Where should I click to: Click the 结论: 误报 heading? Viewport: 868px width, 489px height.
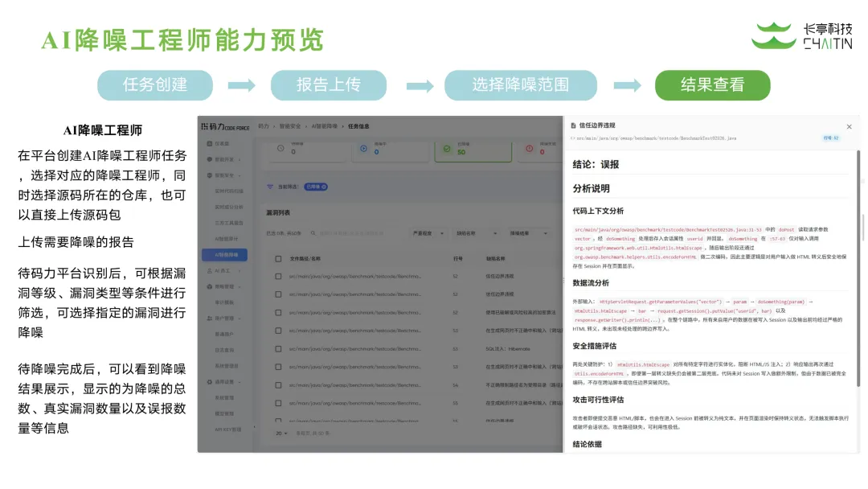[596, 165]
